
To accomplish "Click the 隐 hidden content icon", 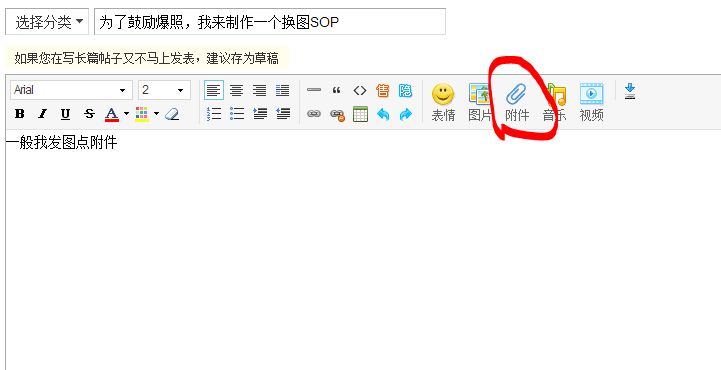I will pos(405,91).
